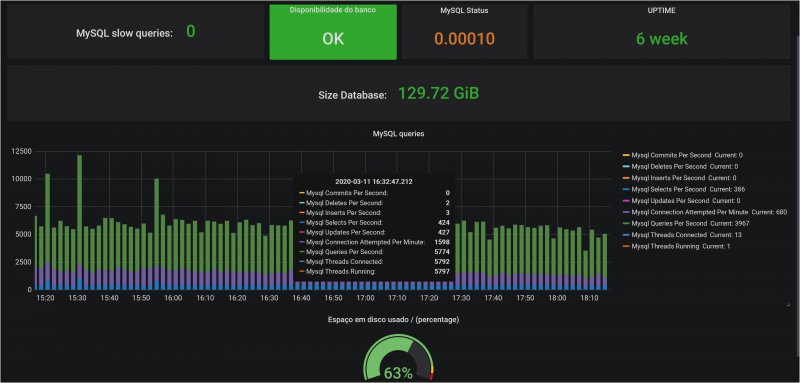Open the Espaço em disco usado panel title
800x383 pixels.
pyautogui.click(x=393, y=320)
